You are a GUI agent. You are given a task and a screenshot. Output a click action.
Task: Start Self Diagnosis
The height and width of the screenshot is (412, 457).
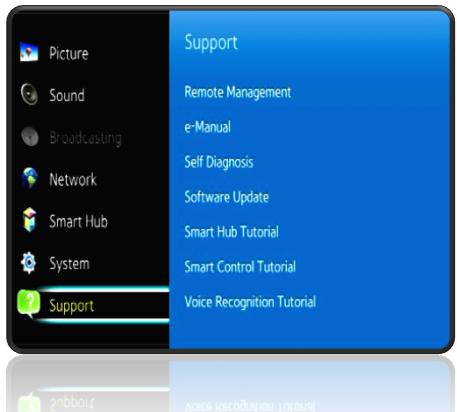[219, 162]
